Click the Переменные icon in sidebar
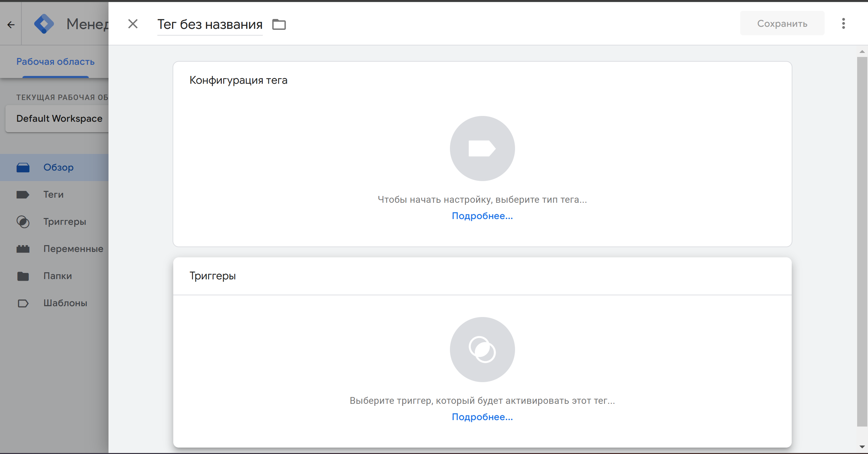Image resolution: width=868 pixels, height=454 pixels. point(23,249)
